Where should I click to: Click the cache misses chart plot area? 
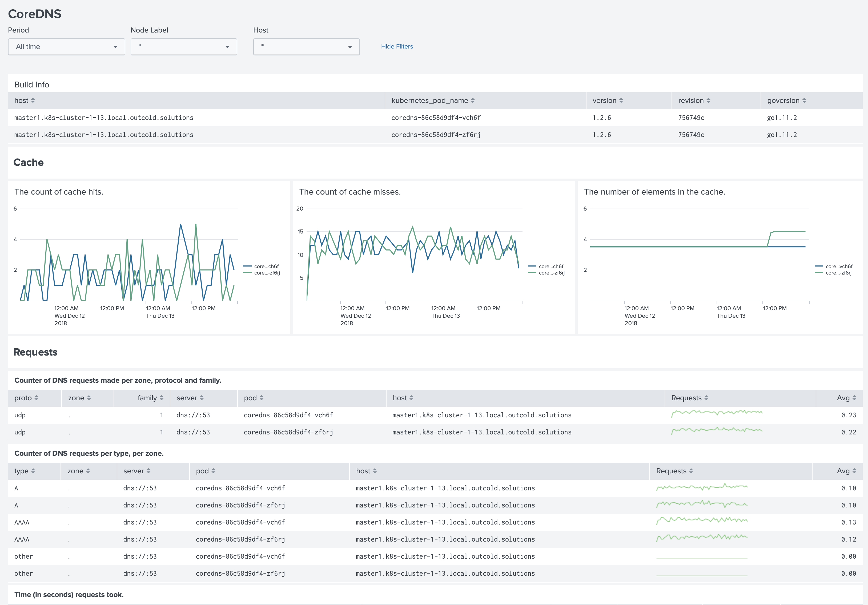(x=414, y=254)
